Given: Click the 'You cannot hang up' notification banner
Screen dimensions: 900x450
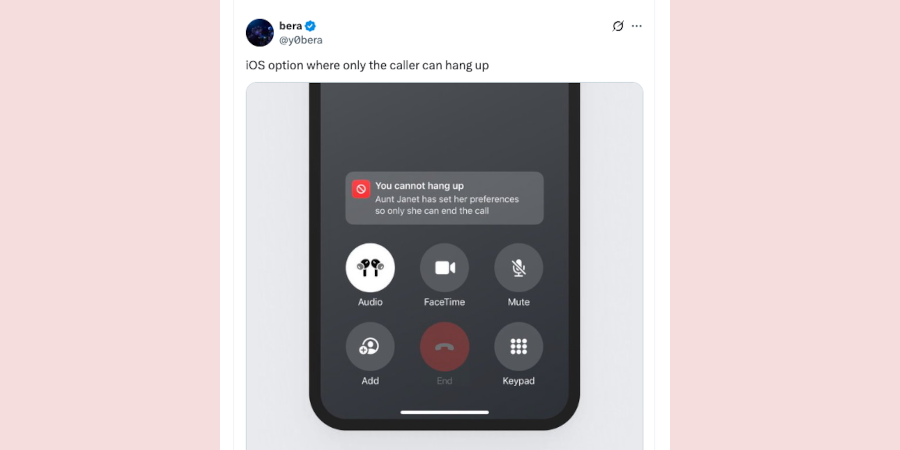Looking at the screenshot, I should (x=444, y=198).
